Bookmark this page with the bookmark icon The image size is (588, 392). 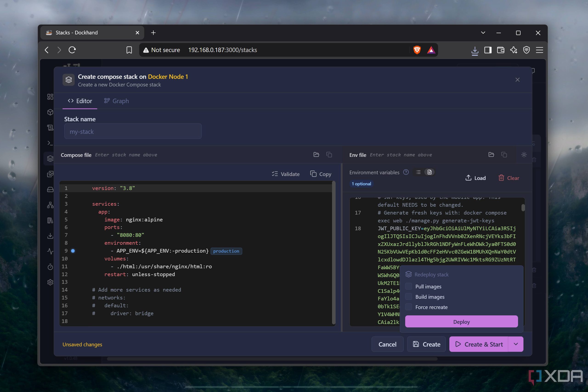(x=129, y=50)
